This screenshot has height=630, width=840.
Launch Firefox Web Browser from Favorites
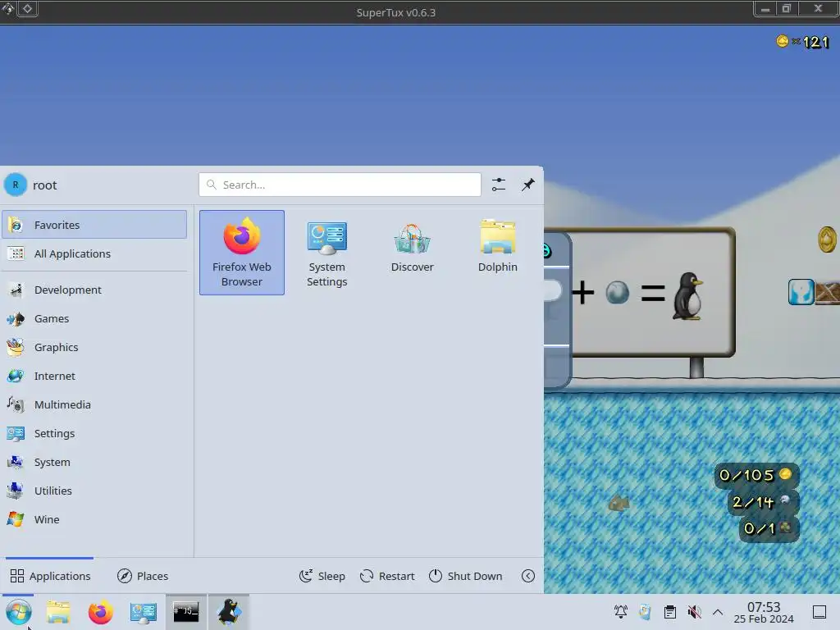pos(242,253)
